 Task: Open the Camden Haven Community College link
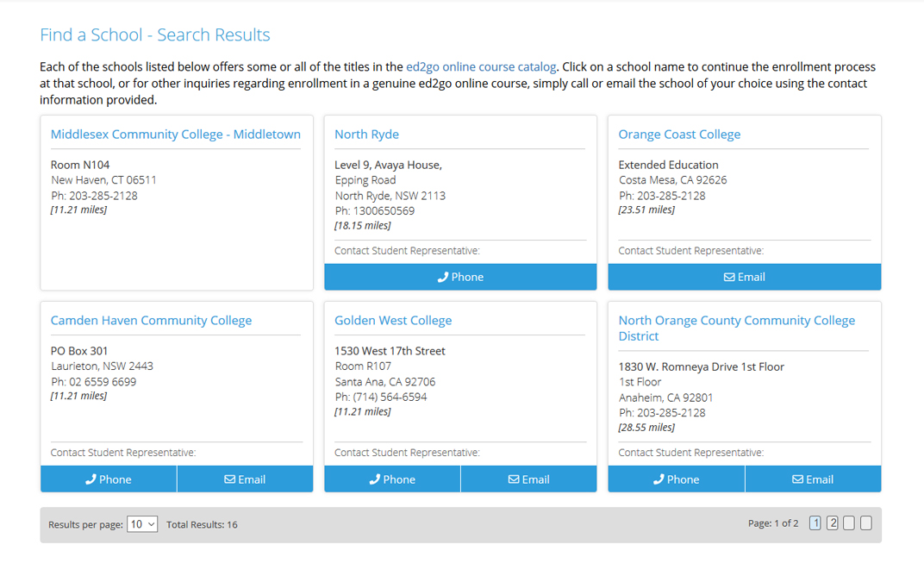point(151,321)
